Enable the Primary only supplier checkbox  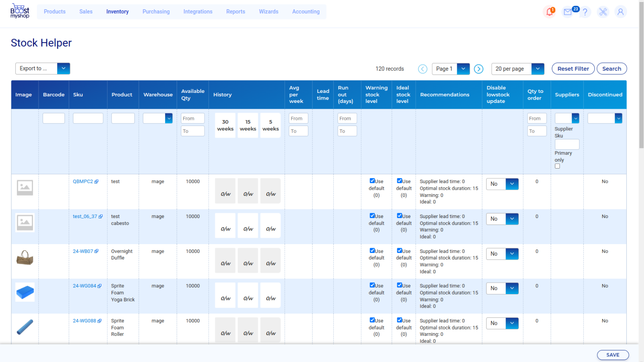tap(557, 166)
